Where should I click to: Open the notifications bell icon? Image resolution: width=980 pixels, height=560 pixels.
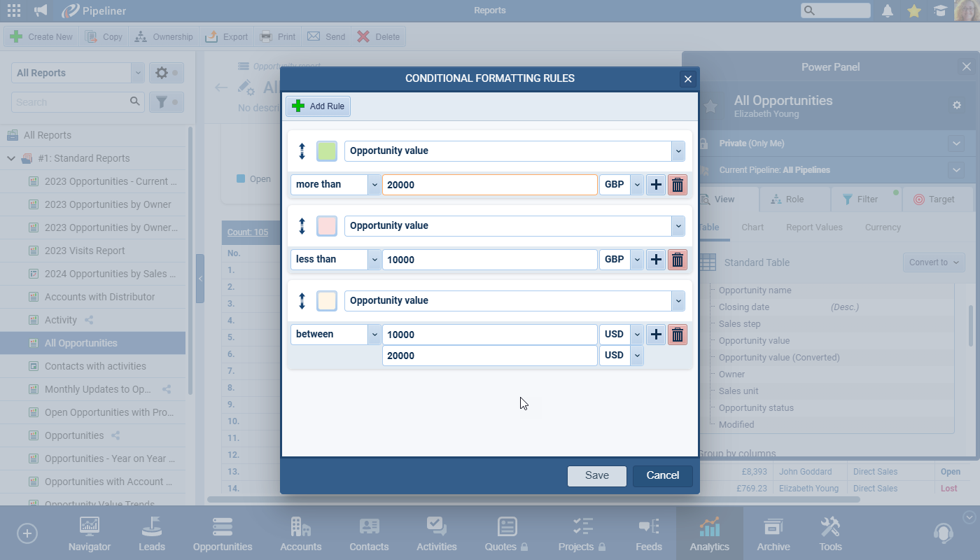tap(887, 10)
